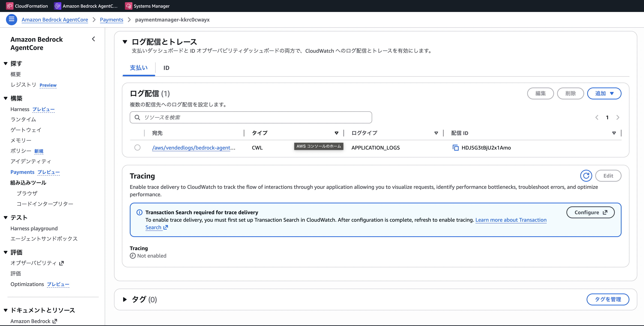Copy the delivery ID HDJ5G3tBjU2x1Amo

point(456,148)
